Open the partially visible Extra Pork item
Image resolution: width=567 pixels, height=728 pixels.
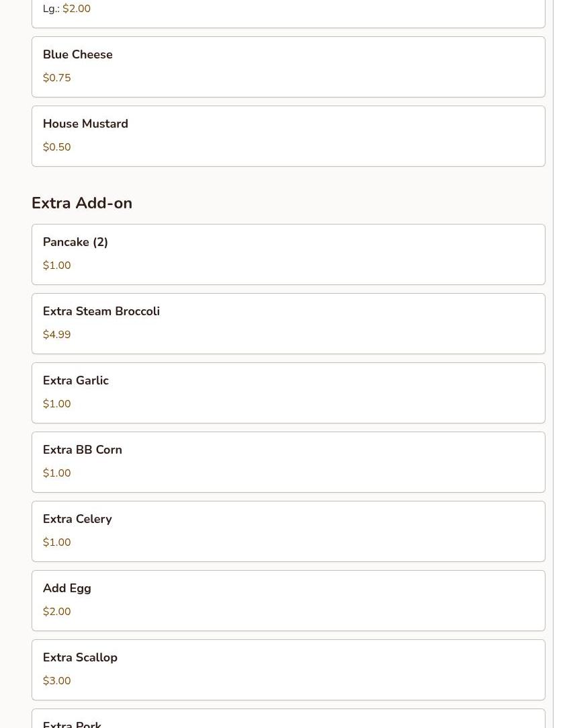288,718
